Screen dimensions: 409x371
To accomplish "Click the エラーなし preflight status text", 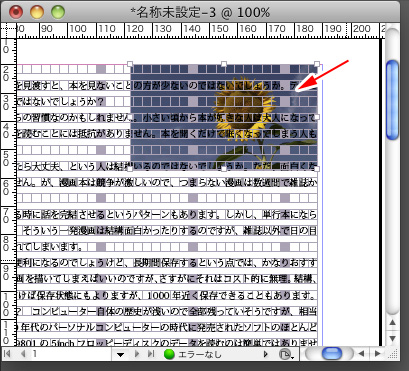I will tap(200, 354).
